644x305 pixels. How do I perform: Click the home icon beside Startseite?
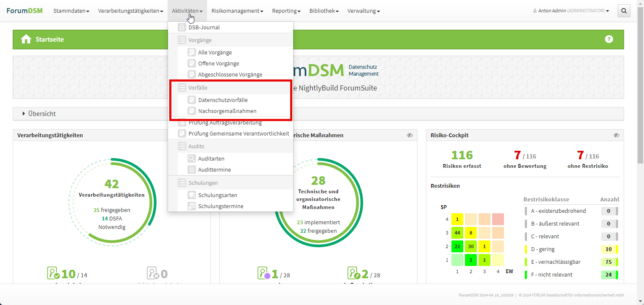pos(26,40)
